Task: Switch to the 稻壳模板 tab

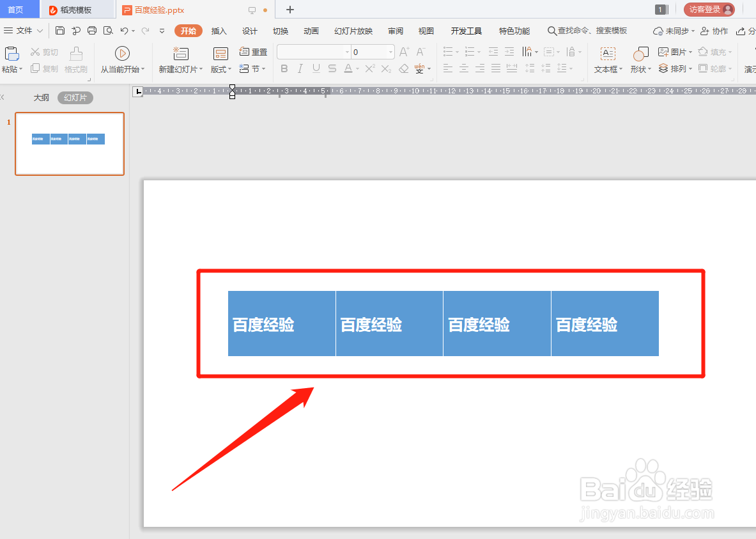Action: click(x=77, y=10)
